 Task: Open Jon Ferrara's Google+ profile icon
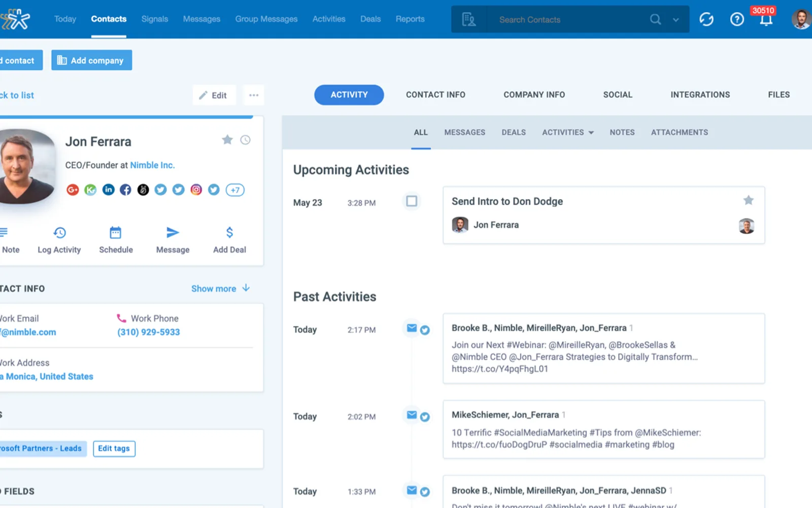(x=73, y=190)
